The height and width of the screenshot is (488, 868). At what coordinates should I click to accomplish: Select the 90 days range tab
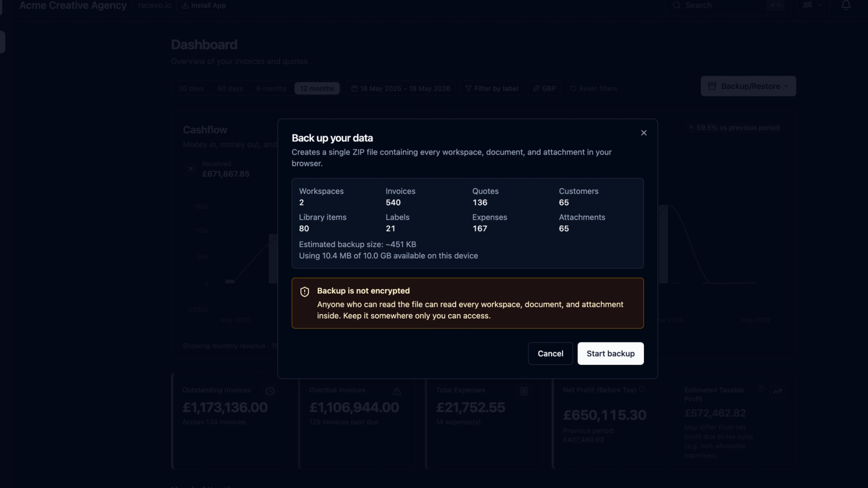coord(230,88)
